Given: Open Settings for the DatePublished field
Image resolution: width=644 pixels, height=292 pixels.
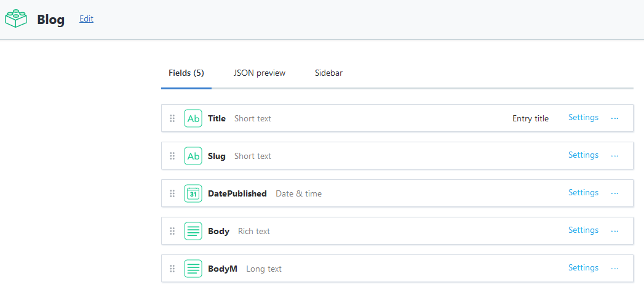Looking at the screenshot, I should click(583, 193).
